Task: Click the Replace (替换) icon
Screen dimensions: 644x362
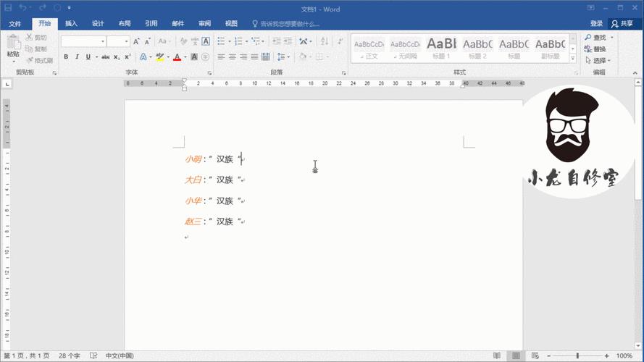Action: 598,49
